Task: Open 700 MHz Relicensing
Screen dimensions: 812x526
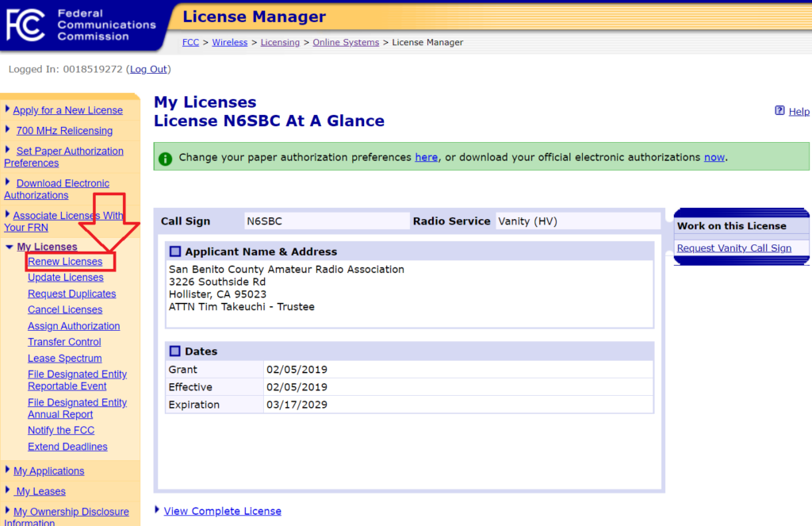Action: point(64,131)
